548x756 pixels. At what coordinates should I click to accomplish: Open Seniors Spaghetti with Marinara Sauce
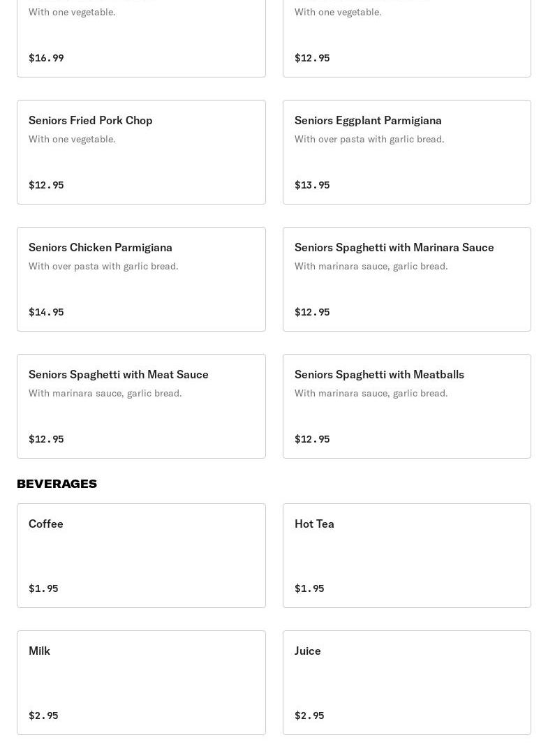coord(394,247)
